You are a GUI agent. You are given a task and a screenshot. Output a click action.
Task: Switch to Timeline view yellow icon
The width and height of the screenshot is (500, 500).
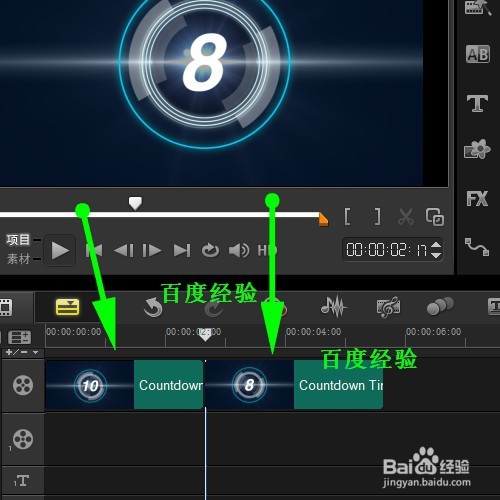click(68, 307)
